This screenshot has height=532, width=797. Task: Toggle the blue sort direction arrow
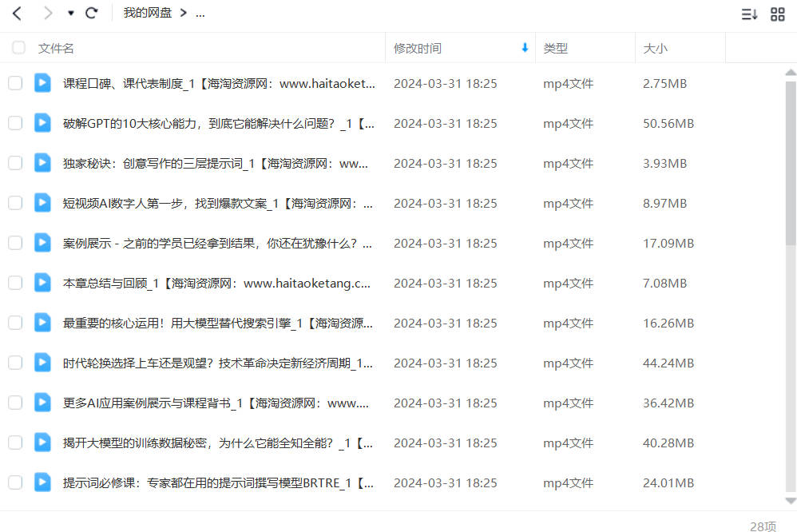click(x=525, y=47)
